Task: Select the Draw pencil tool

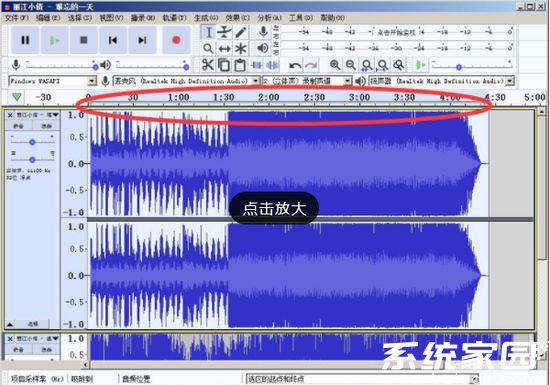Action: click(x=241, y=32)
